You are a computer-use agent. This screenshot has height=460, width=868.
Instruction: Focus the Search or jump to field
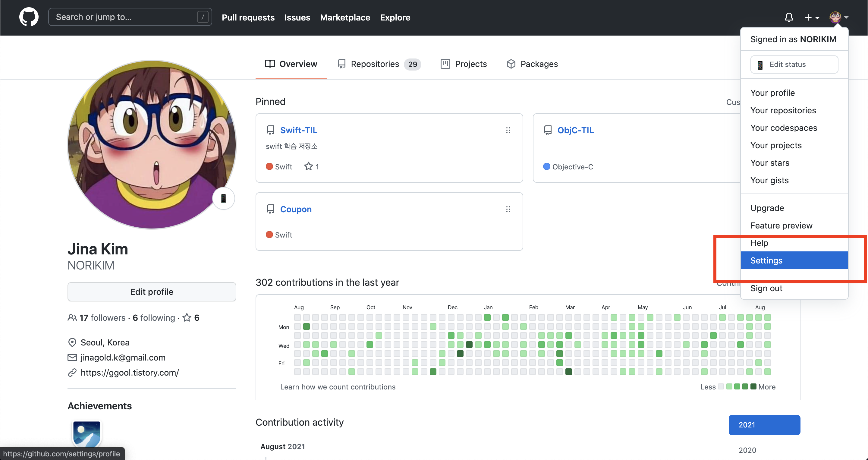[125, 17]
